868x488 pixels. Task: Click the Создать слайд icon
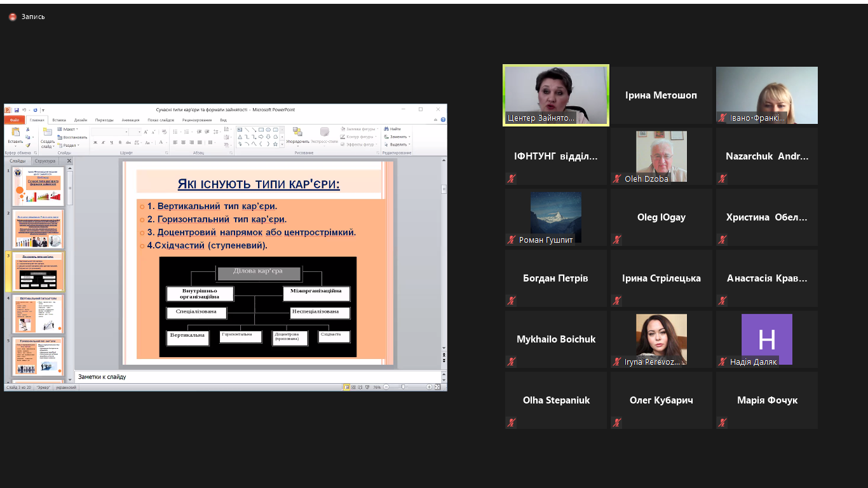pos(48,132)
